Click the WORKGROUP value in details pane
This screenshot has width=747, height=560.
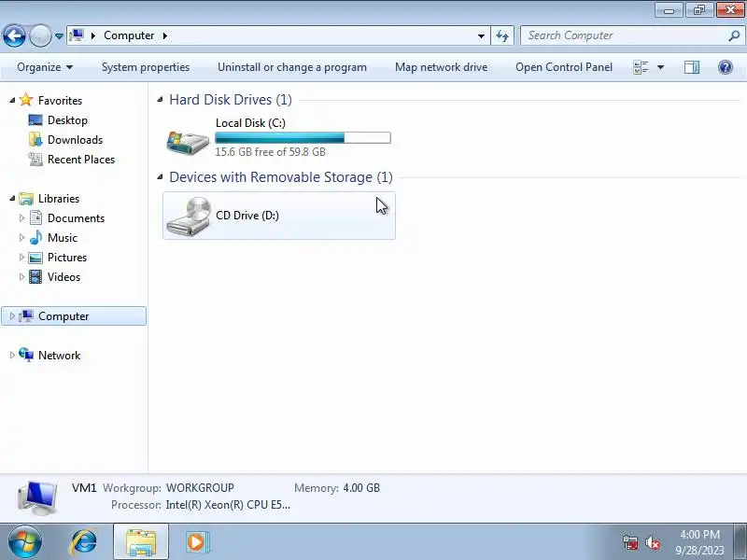[x=200, y=488]
